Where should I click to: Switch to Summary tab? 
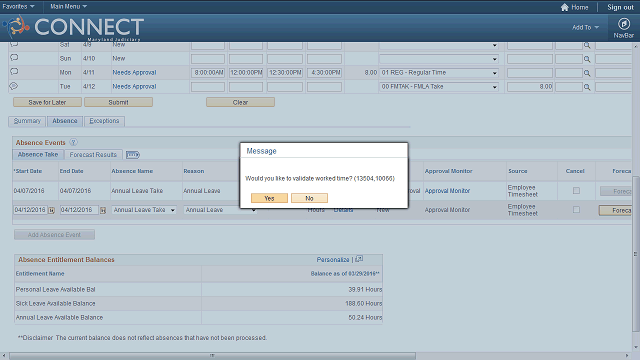pyautogui.click(x=27, y=121)
